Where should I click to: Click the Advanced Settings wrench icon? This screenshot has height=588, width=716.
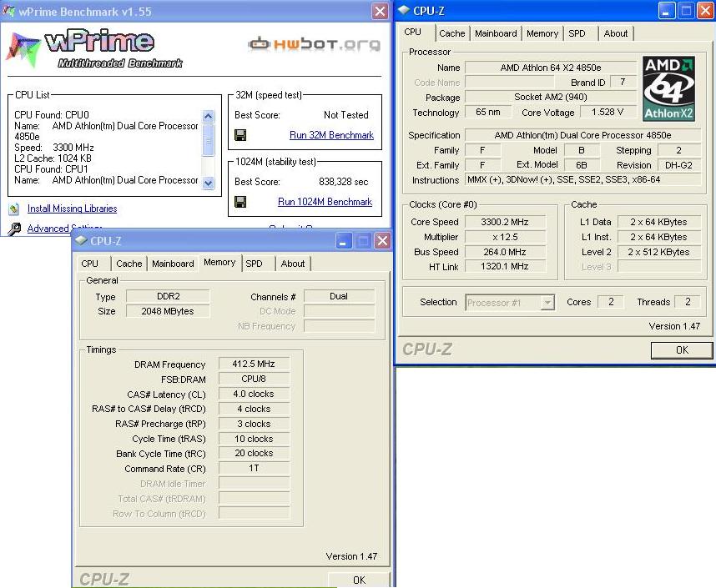click(x=14, y=229)
